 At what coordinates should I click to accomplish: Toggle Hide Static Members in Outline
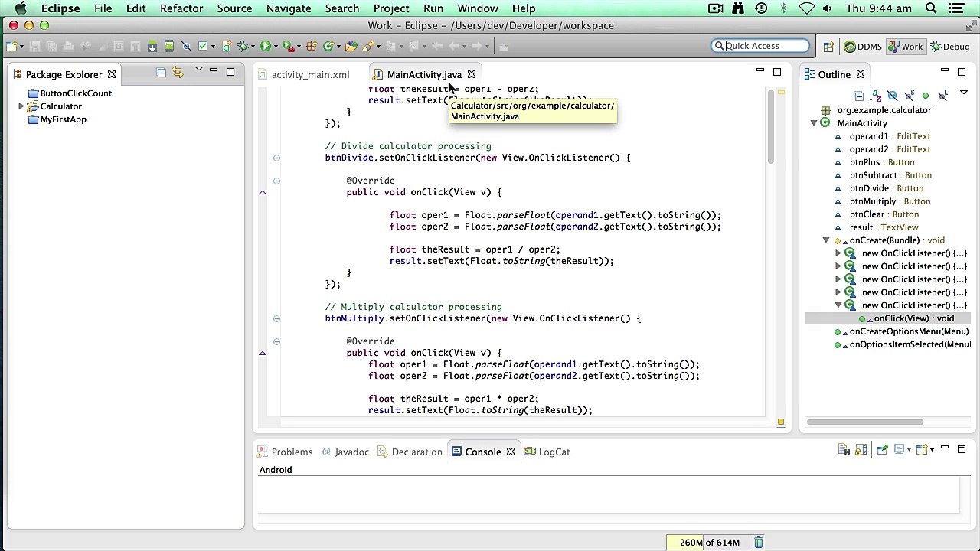click(909, 96)
